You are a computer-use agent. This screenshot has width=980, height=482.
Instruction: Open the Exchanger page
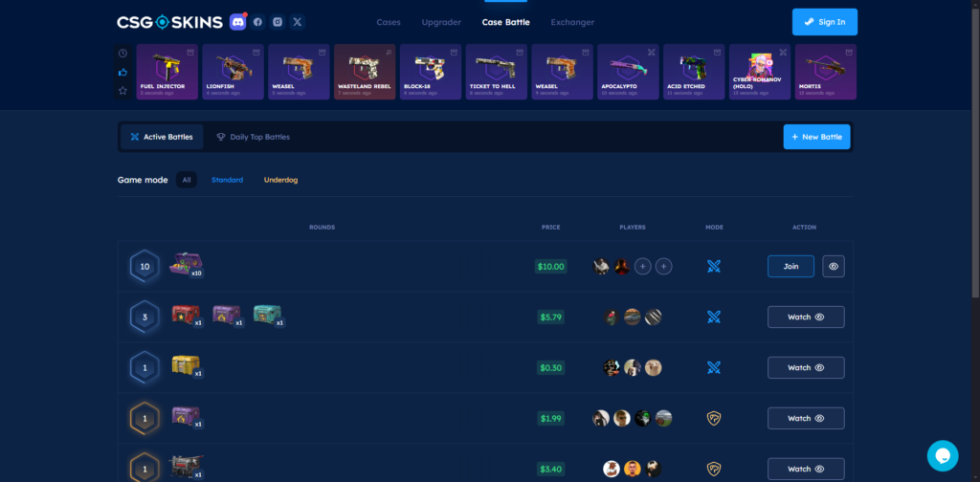click(x=572, y=23)
